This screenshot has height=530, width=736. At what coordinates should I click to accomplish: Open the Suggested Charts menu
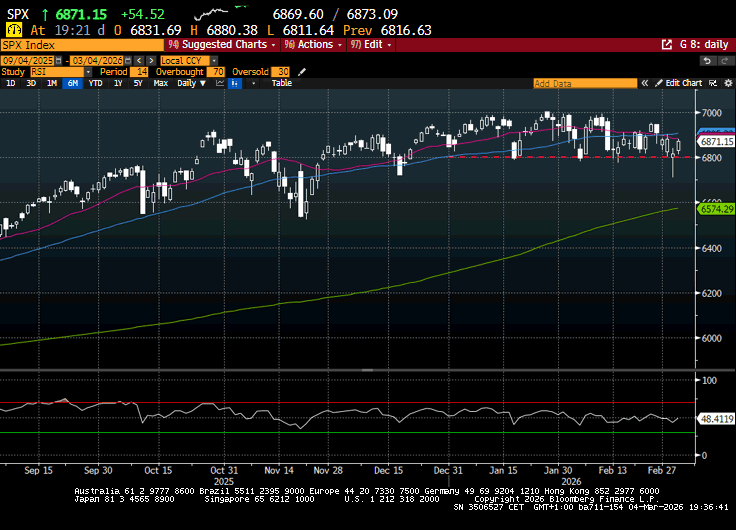(x=222, y=45)
